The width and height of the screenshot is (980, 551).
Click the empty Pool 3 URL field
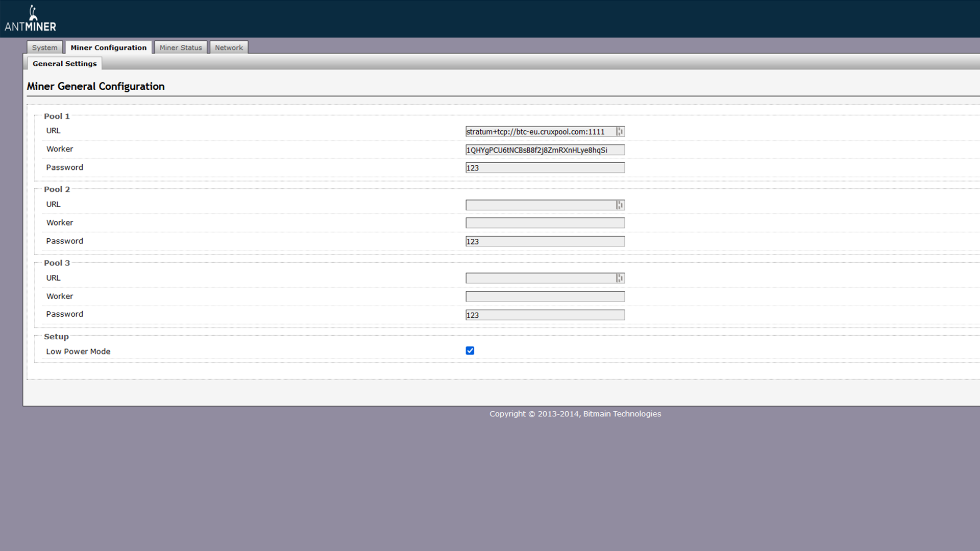(x=540, y=278)
